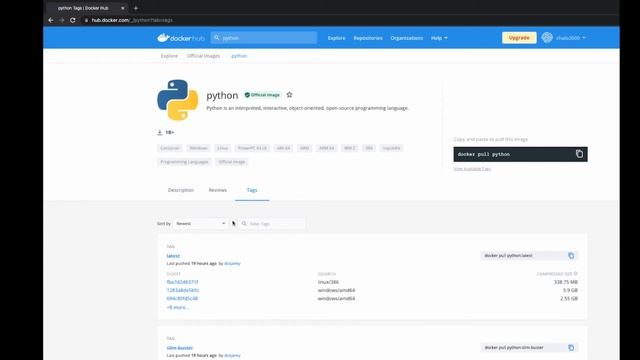Click the hub.docker.com address bar
The width and height of the screenshot is (640, 360).
point(132,20)
